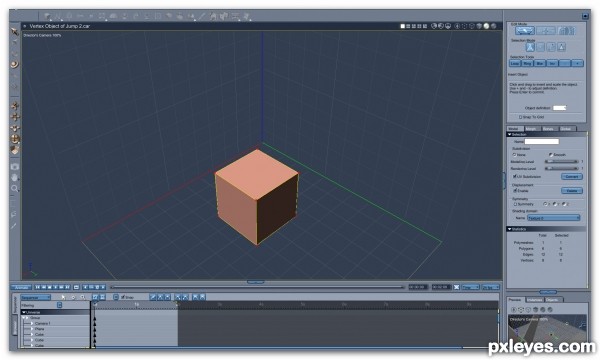The width and height of the screenshot is (600, 360).
Task: Toggle the Symmetry checkbox
Action: [515, 204]
